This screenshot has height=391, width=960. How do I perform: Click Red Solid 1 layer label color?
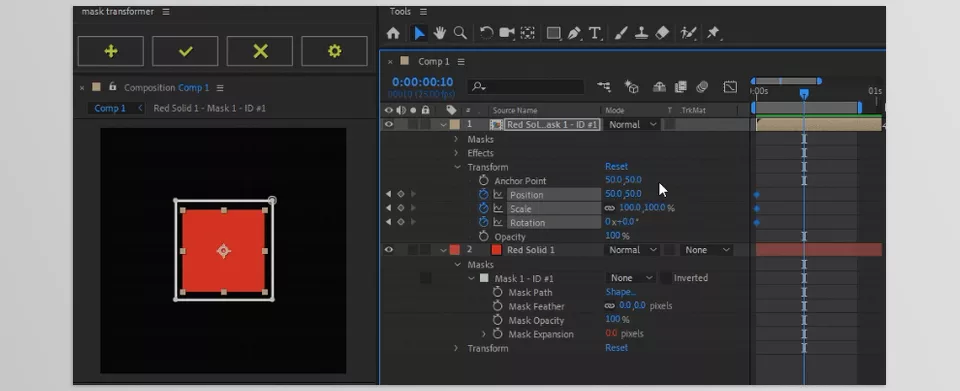click(454, 250)
